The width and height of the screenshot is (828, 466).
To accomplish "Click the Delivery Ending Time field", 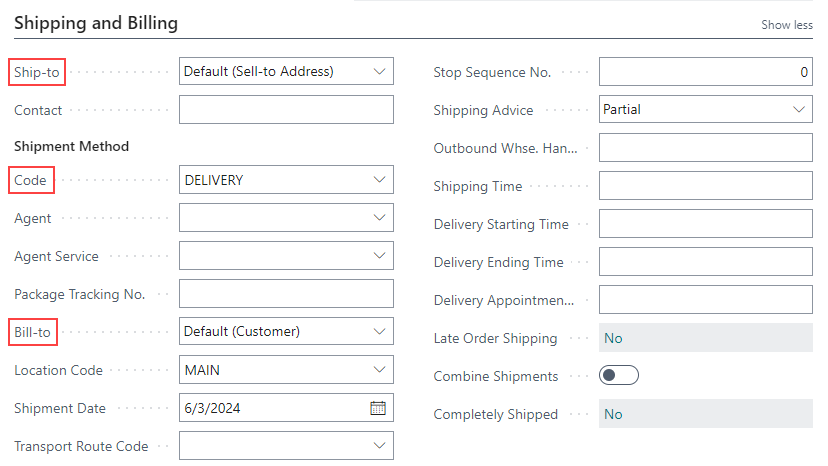I will (x=705, y=262).
